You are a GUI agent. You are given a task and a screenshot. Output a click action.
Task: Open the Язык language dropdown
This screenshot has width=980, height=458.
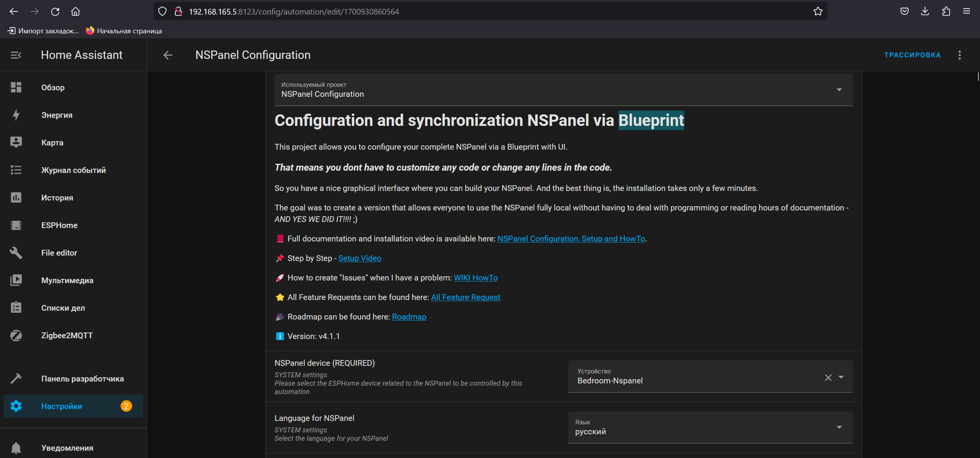point(710,427)
